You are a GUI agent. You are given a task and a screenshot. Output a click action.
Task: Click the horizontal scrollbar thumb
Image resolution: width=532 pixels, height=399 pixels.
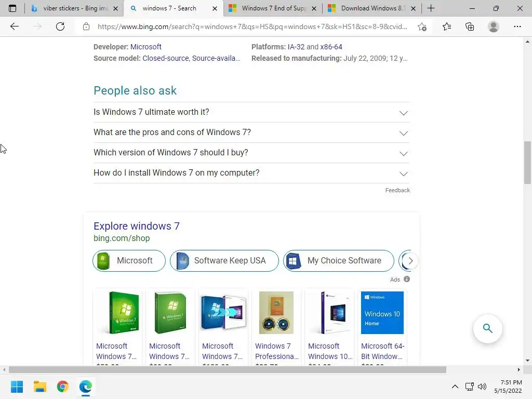click(228, 369)
